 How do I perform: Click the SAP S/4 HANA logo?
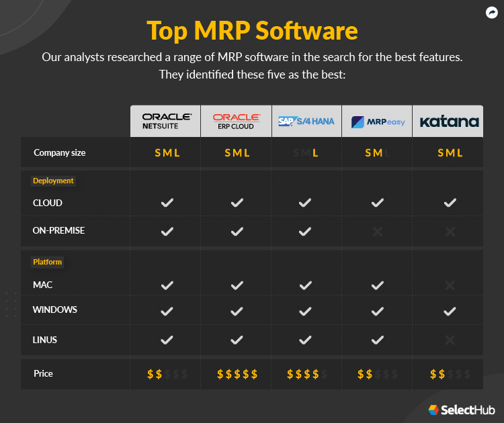click(306, 122)
